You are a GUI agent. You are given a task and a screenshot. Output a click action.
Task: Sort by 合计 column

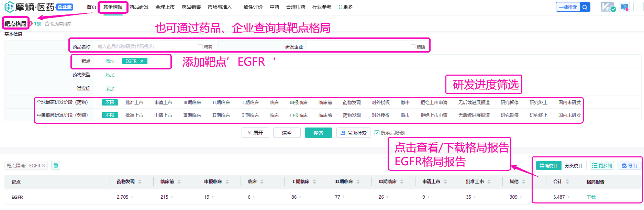pos(567,182)
